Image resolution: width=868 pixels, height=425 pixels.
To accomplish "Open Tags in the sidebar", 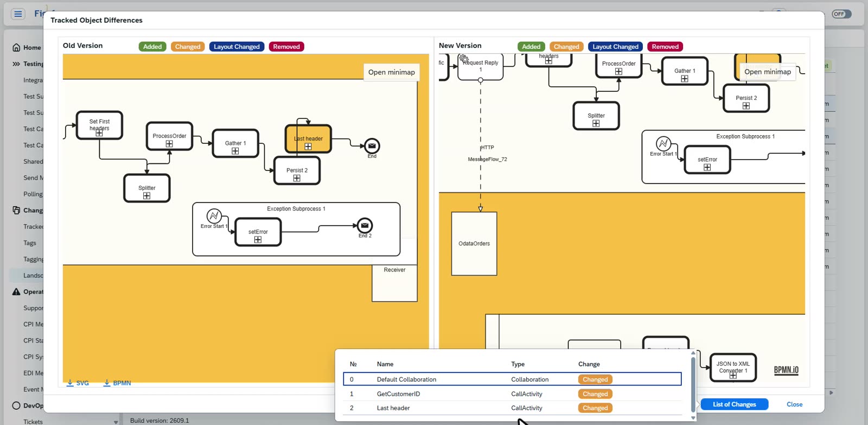I will pyautogui.click(x=30, y=243).
